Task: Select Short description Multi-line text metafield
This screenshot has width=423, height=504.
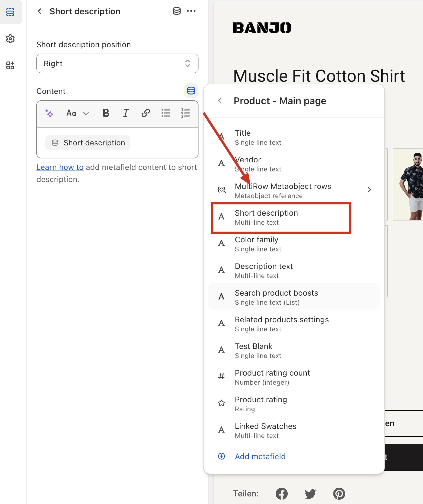Action: click(294, 217)
